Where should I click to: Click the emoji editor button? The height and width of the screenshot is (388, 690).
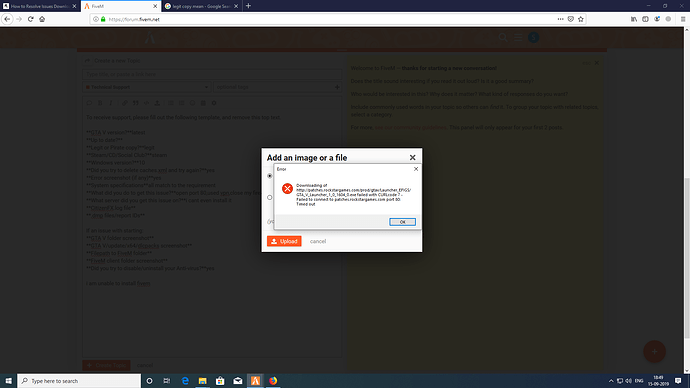[192, 103]
